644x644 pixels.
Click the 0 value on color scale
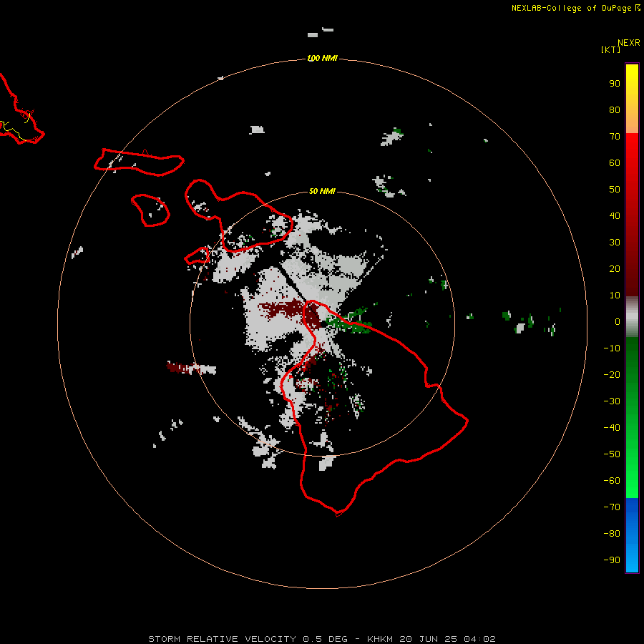(x=618, y=322)
